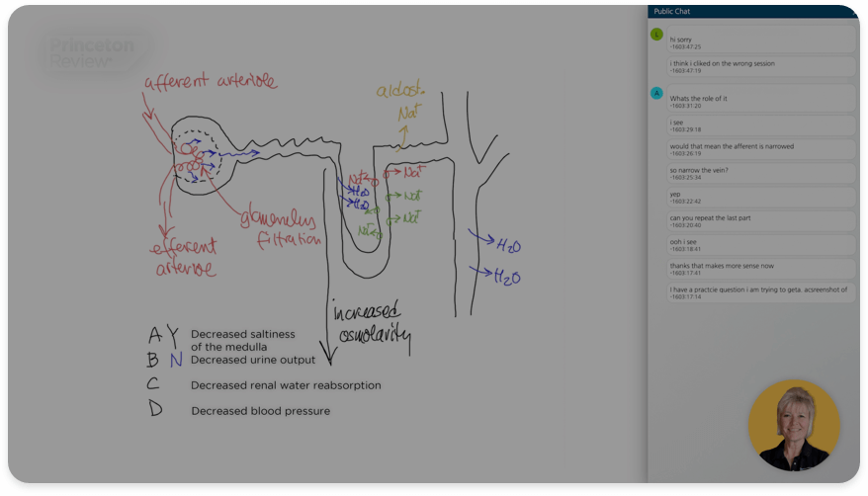Screen dimensions: 868x496
Task: Click answer option 'Decreased saltiness of the medulla'
Action: [229, 340]
